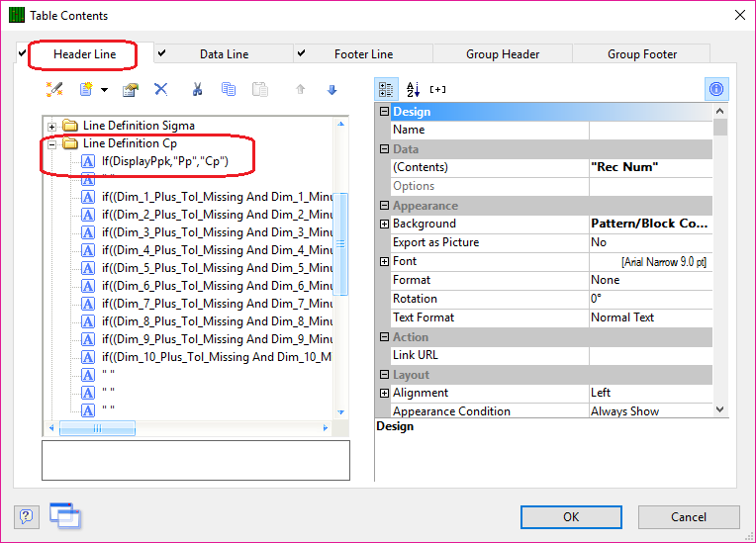
Task: Click the cascading windows icon at bottom left
Action: pyautogui.click(x=65, y=515)
